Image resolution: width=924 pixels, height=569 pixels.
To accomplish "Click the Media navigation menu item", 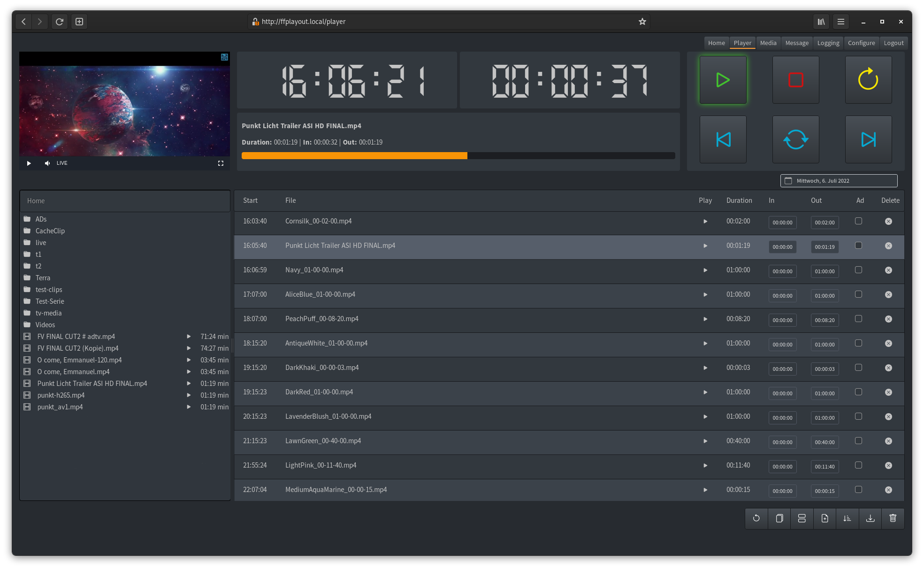I will (x=768, y=42).
